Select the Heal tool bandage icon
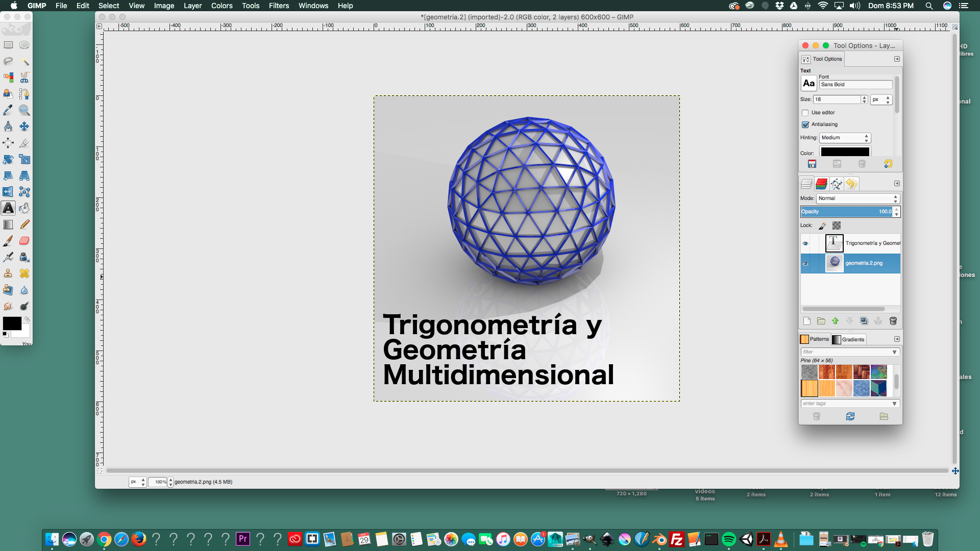Image resolution: width=980 pixels, height=551 pixels. pos(24,273)
